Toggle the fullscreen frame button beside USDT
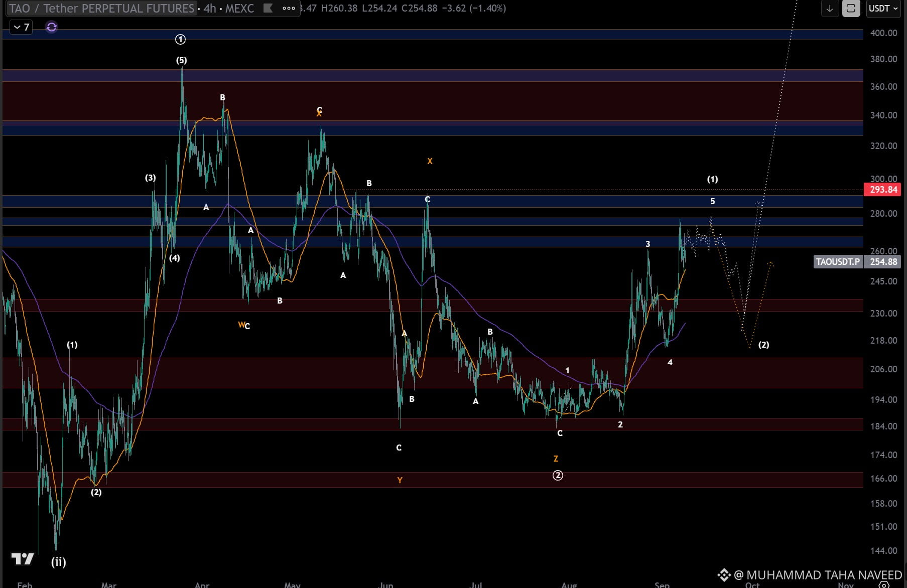Viewport: 907px width, 588px height. pyautogui.click(x=851, y=9)
